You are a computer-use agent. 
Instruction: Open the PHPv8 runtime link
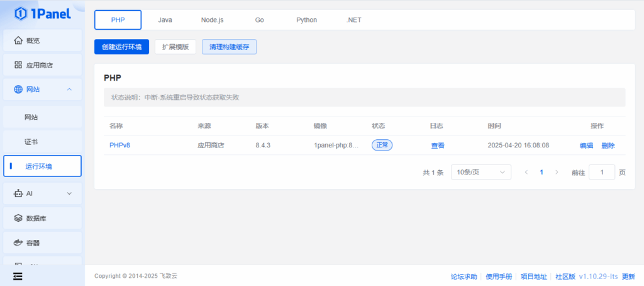point(119,146)
